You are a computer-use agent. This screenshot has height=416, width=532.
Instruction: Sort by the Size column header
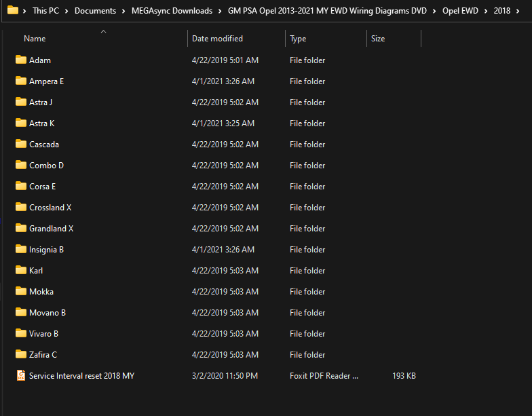click(x=377, y=39)
